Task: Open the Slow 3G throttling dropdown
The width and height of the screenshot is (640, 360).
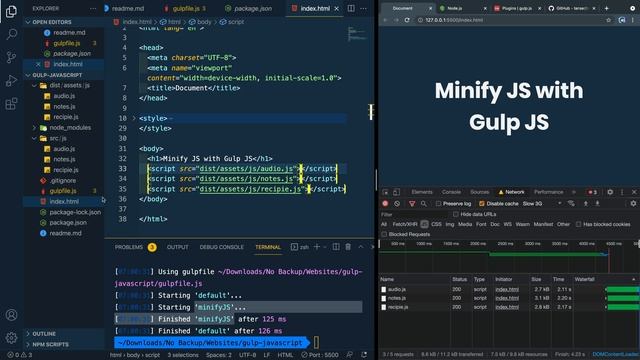Action: click(x=542, y=203)
